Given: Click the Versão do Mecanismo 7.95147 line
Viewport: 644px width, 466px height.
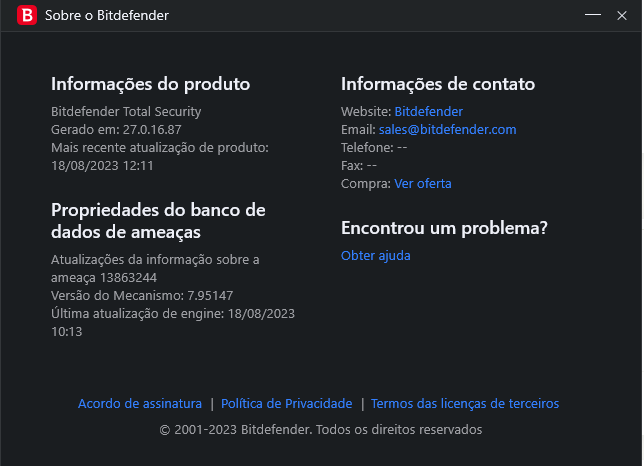Looking at the screenshot, I should click(142, 296).
